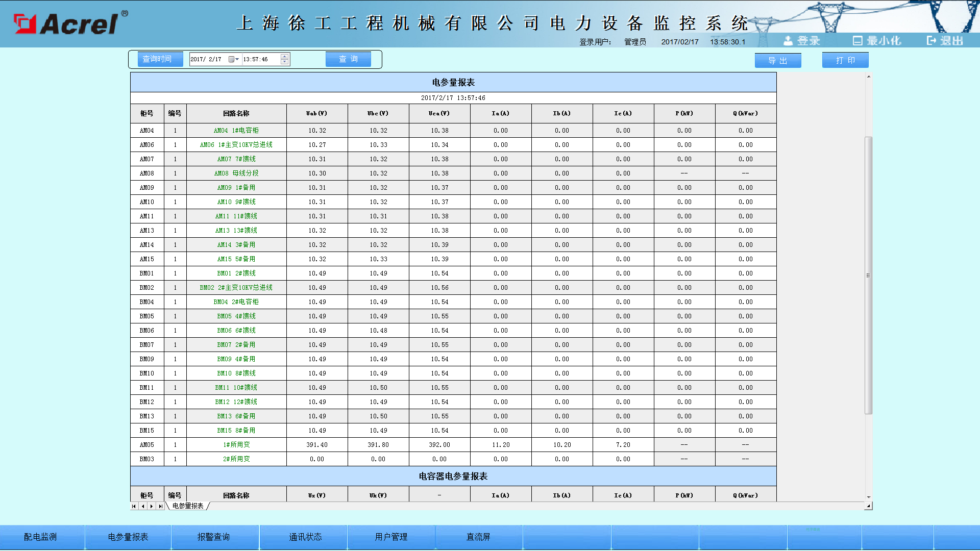Go to first sheet navigation arrow
Screen dimensions: 980x551
click(x=134, y=506)
